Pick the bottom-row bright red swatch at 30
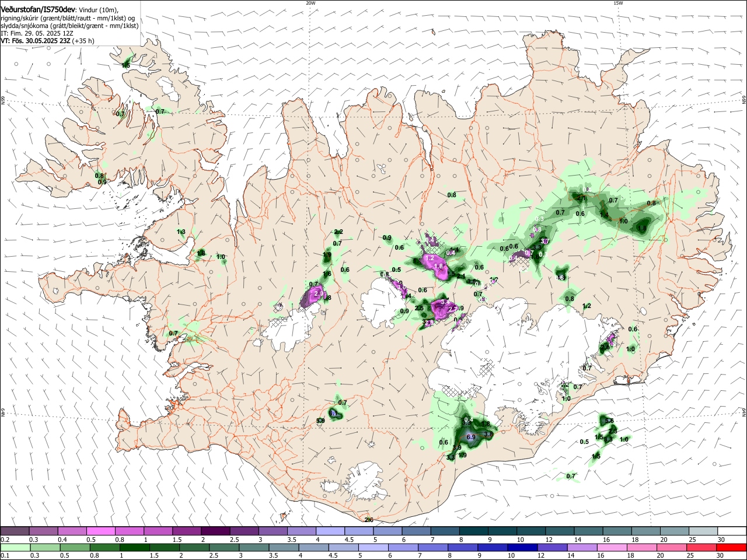This screenshot has height=560, width=747. click(x=731, y=547)
